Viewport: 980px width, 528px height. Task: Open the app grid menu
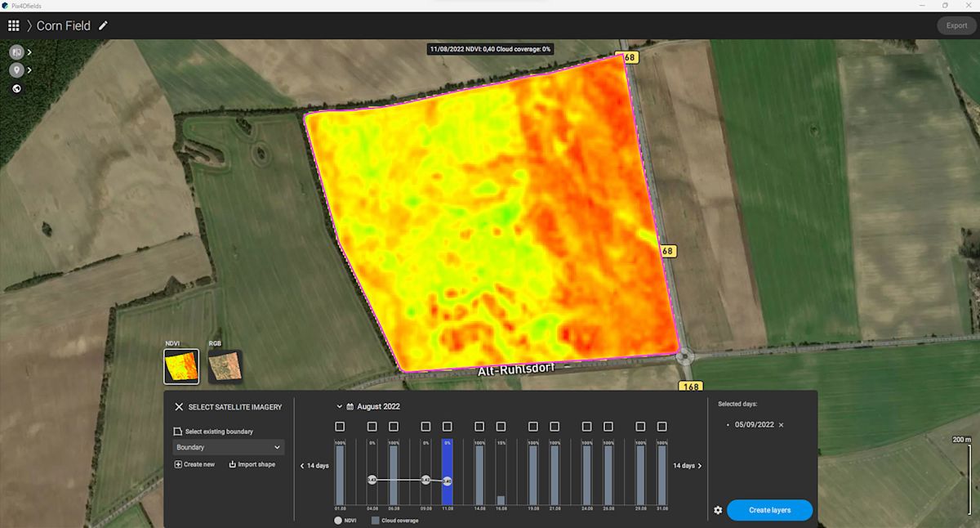pyautogui.click(x=13, y=25)
